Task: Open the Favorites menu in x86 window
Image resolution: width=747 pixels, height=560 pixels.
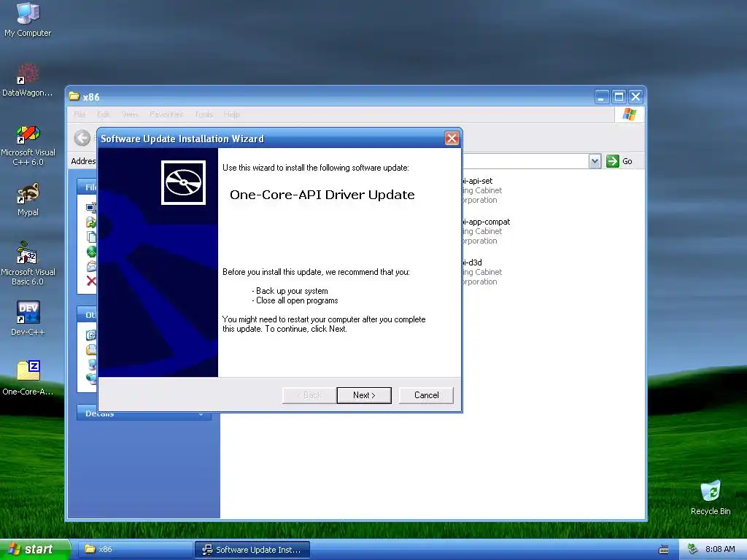Action: point(166,114)
